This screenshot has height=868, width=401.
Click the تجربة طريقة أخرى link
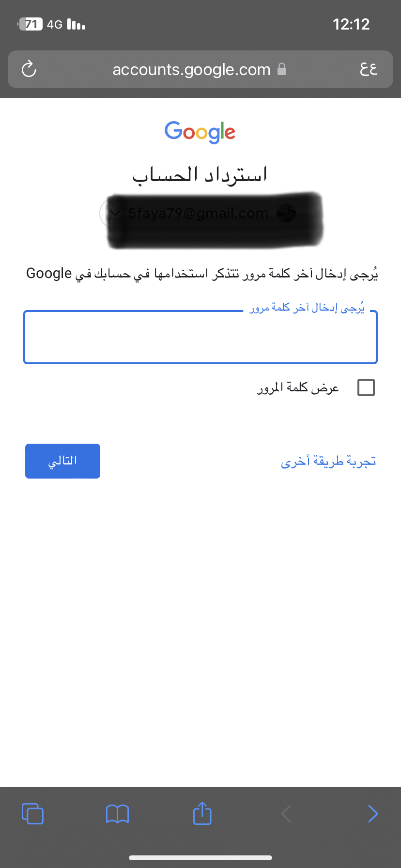(328, 461)
